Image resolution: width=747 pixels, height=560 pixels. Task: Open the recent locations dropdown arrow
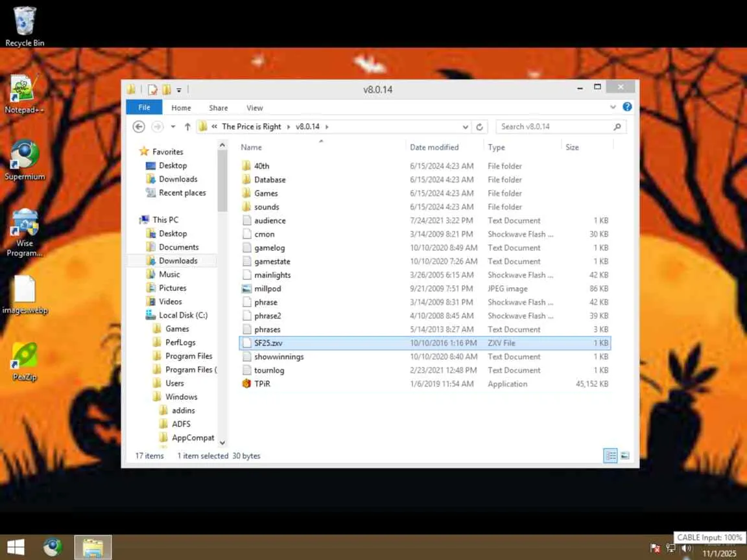[x=173, y=126]
